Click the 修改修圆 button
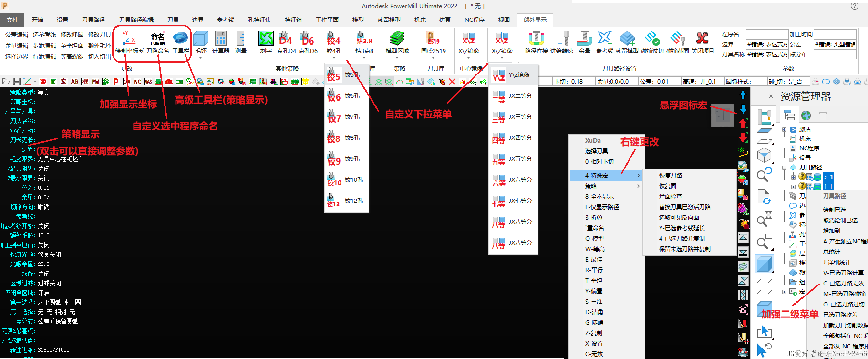The width and height of the screenshot is (868, 359). coord(72,35)
